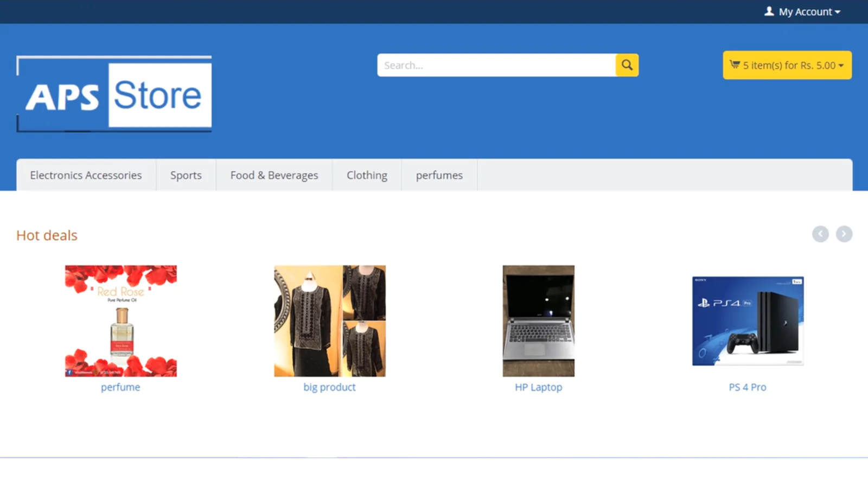Click the next arrow in Hot deals

844,234
